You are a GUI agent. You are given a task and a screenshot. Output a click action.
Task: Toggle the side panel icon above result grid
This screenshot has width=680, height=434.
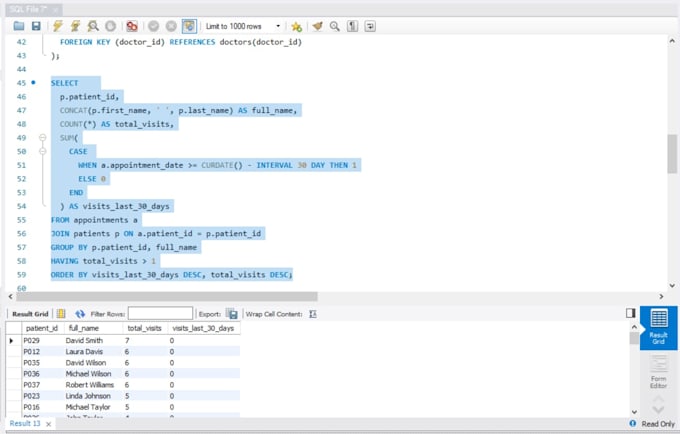click(x=631, y=313)
